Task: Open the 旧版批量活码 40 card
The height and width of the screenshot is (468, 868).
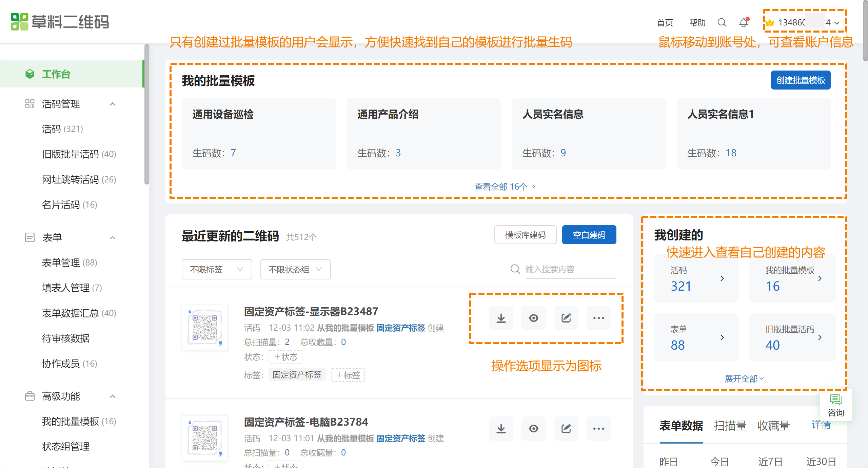Action: 793,337
